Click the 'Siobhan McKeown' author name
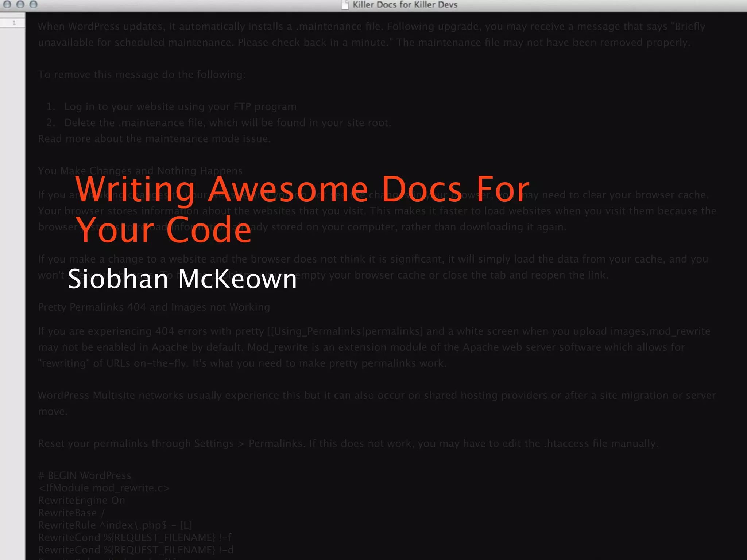 tap(182, 279)
